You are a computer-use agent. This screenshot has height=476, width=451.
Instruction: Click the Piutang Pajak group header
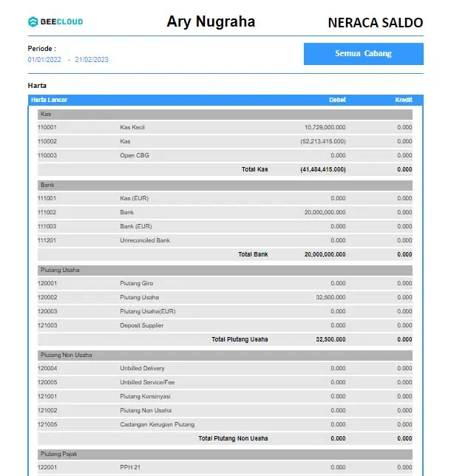(225, 454)
